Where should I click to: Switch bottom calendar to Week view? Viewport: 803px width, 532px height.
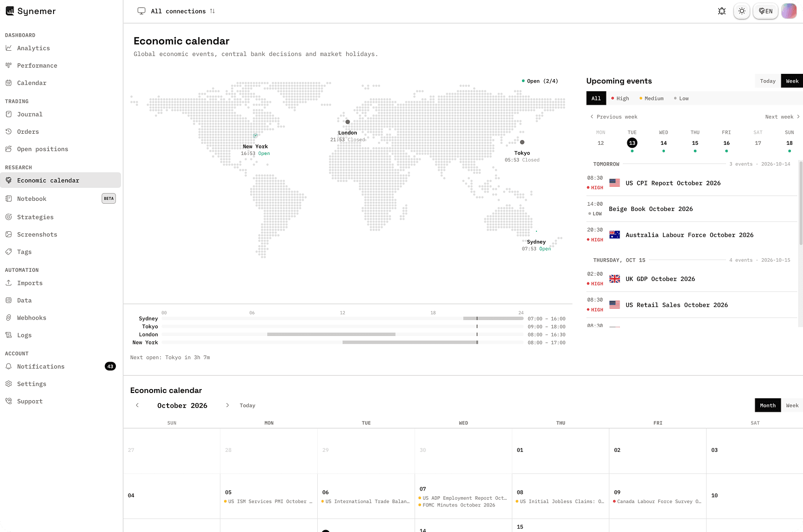click(x=792, y=405)
